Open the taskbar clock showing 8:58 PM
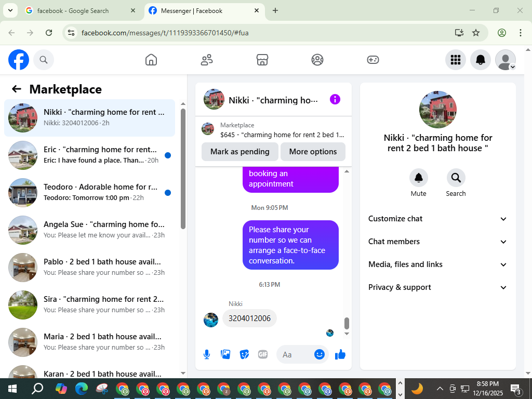This screenshot has width=532, height=399. [x=487, y=389]
